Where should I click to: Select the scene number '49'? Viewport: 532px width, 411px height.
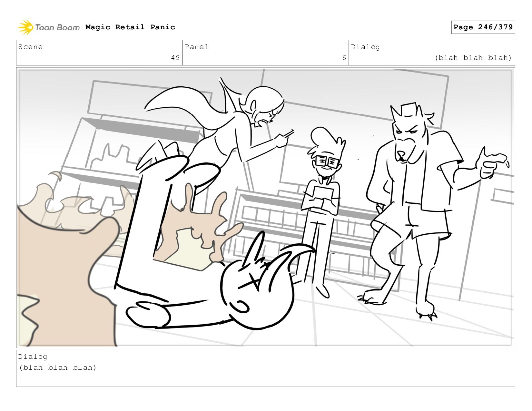175,58
